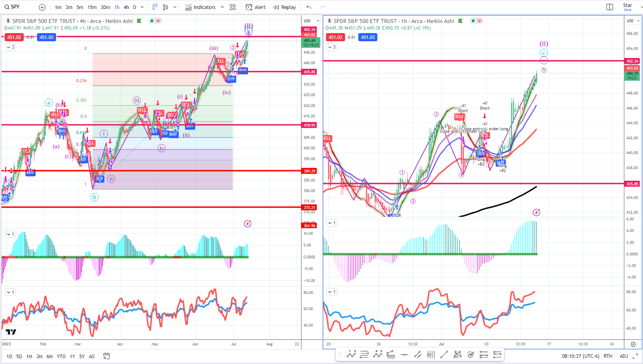Screen dimensions: 643x364
Task: Click left chart sell price 451.02
Action: (x=14, y=37)
